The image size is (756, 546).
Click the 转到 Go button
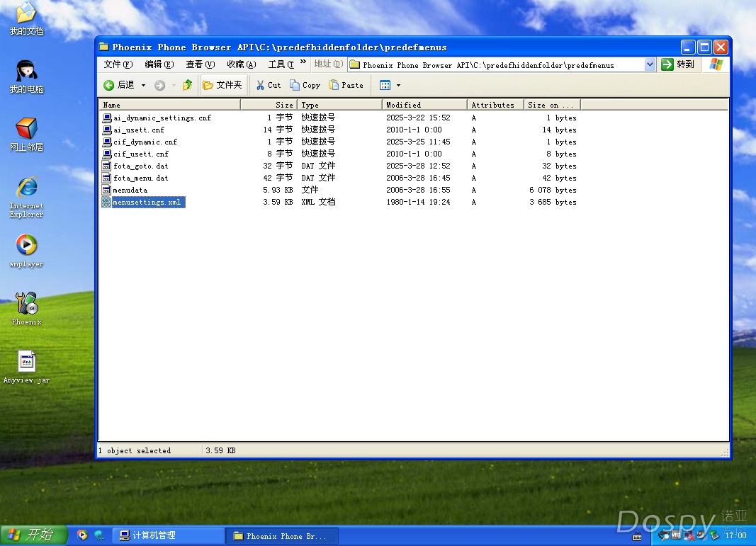(x=678, y=64)
